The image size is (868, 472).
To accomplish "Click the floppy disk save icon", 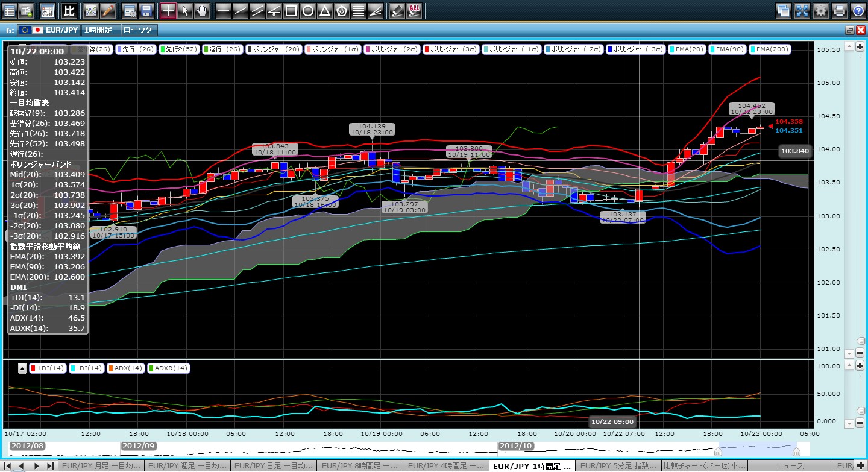I will 146,10.
